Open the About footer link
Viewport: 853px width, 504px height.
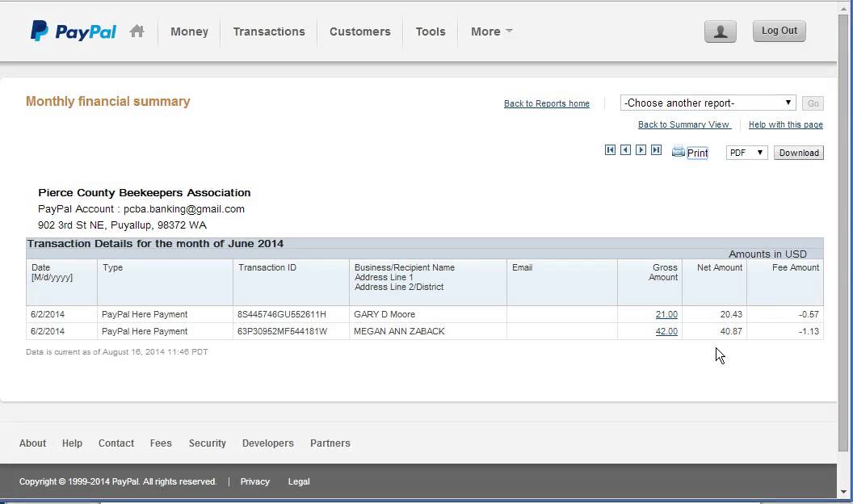coord(32,443)
